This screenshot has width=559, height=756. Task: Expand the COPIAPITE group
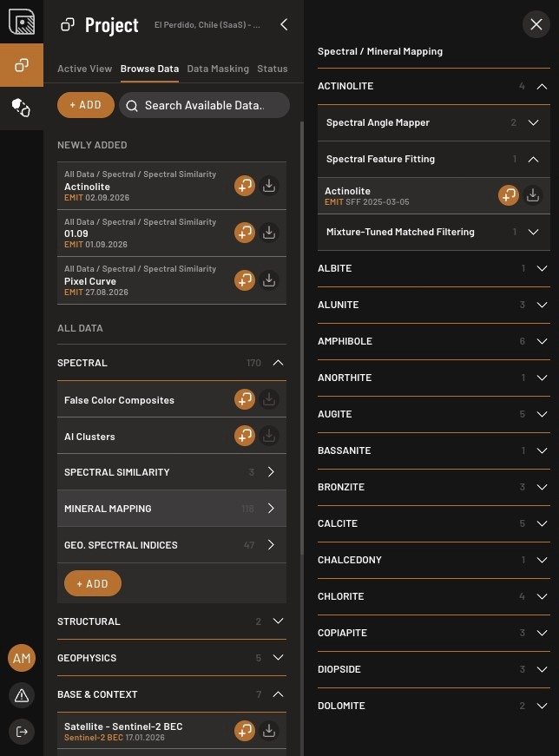click(x=434, y=633)
